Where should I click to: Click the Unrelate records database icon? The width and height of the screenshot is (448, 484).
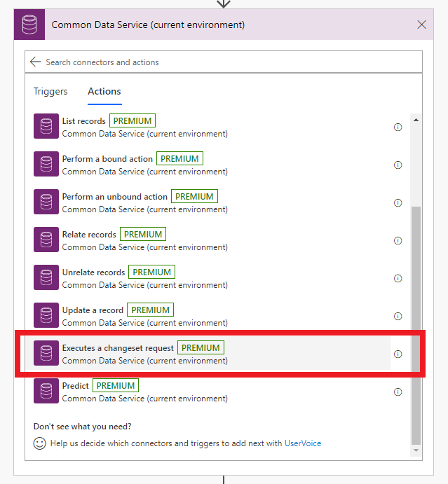pyautogui.click(x=46, y=277)
